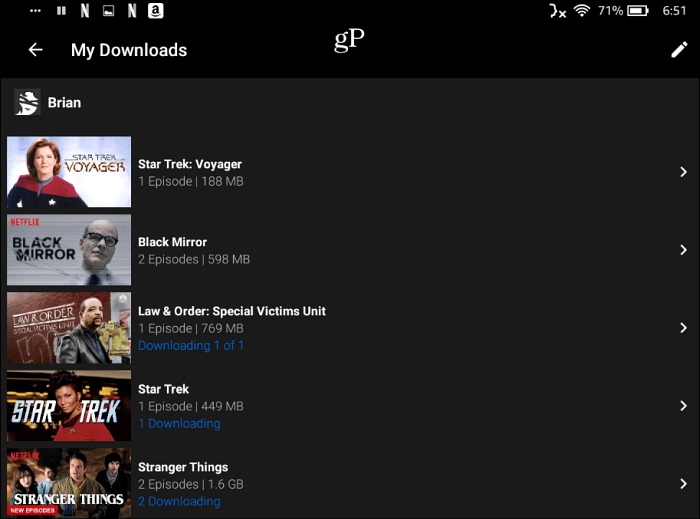Open Law & Order SVU thumbnail
The image size is (700, 519).
pyautogui.click(x=69, y=328)
